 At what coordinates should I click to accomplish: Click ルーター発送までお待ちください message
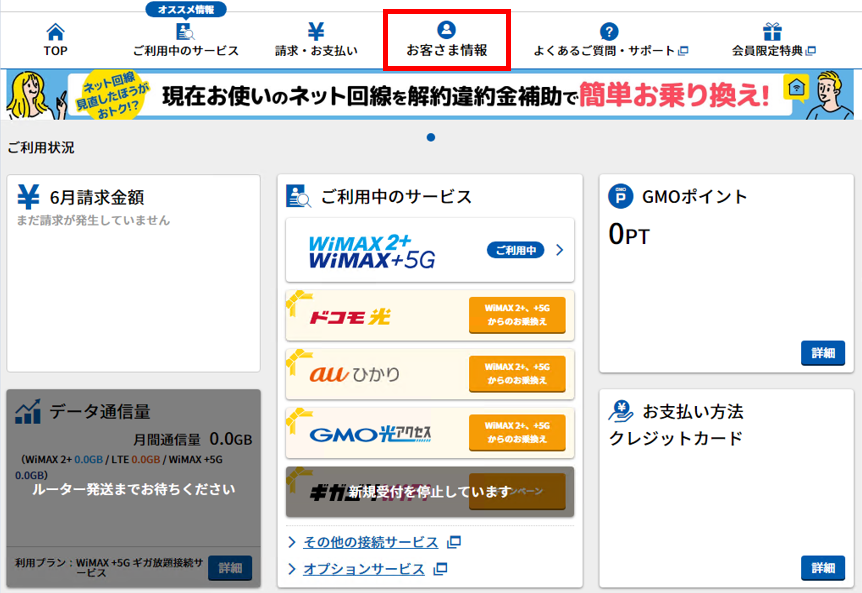(134, 489)
